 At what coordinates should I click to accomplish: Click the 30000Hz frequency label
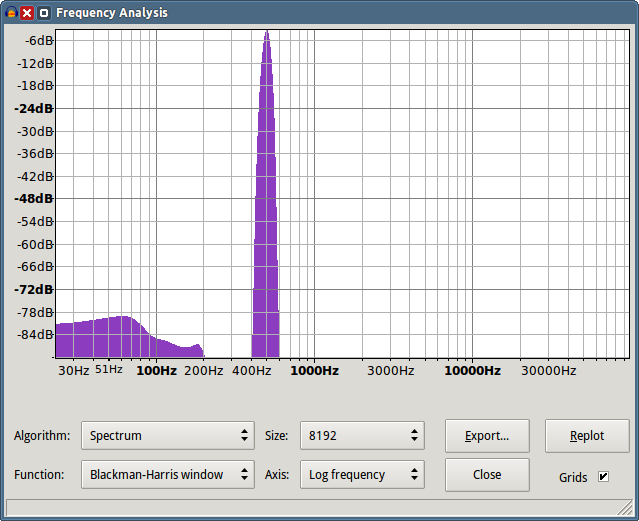tap(549, 371)
